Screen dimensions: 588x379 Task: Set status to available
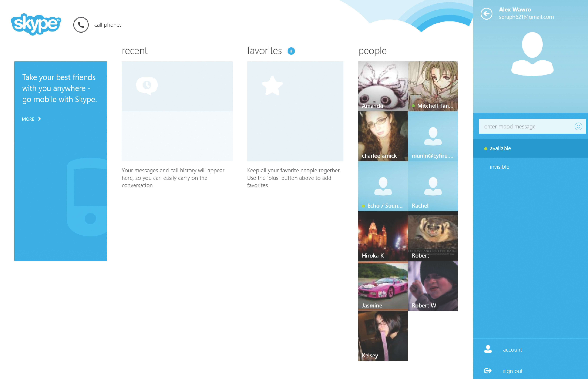[x=500, y=148]
